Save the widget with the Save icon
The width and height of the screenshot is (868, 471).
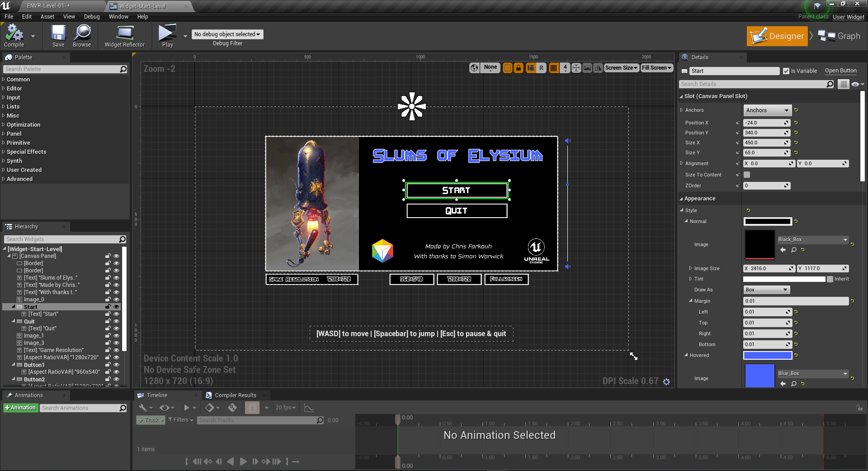[58, 36]
